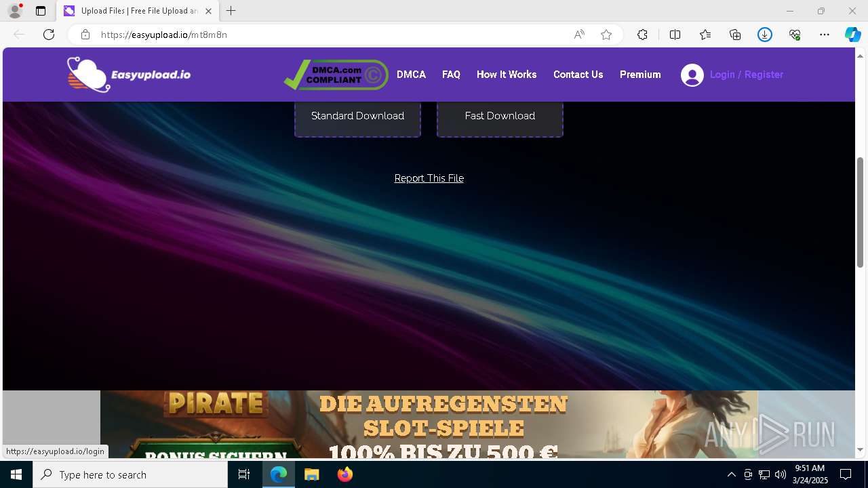This screenshot has width=868, height=488.
Task: Open the Pirate slot-spiele banner ad
Action: click(x=429, y=424)
